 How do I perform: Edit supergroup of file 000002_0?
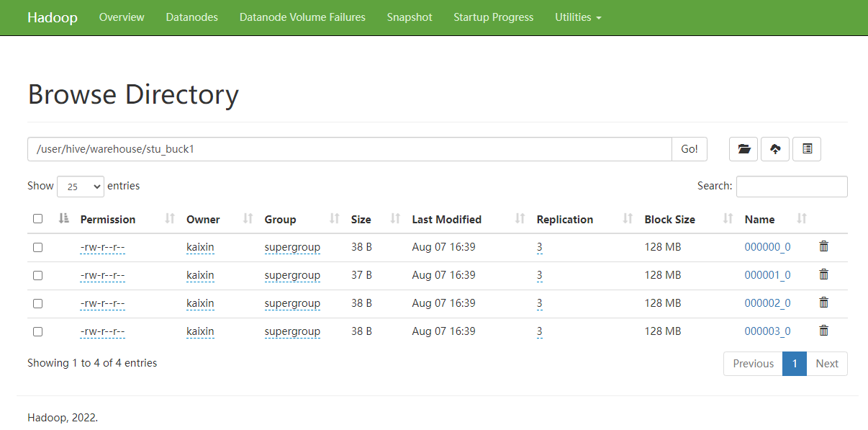tap(292, 303)
